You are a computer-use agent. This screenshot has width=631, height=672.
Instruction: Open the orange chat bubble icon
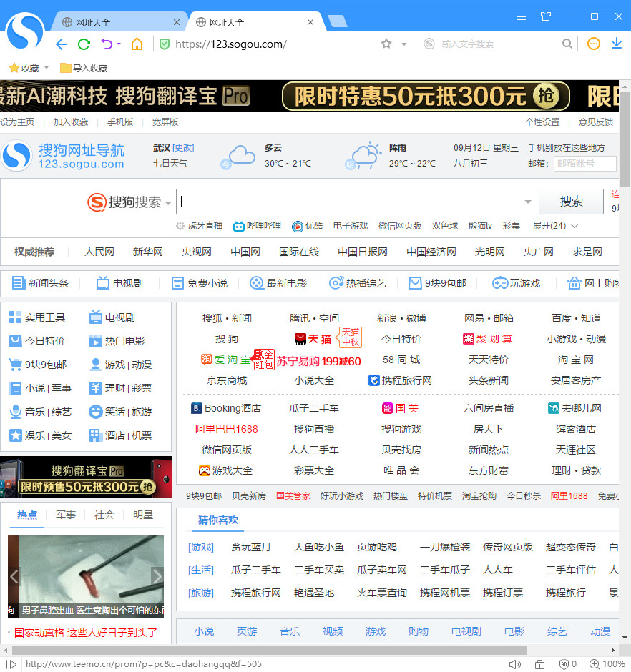594,44
